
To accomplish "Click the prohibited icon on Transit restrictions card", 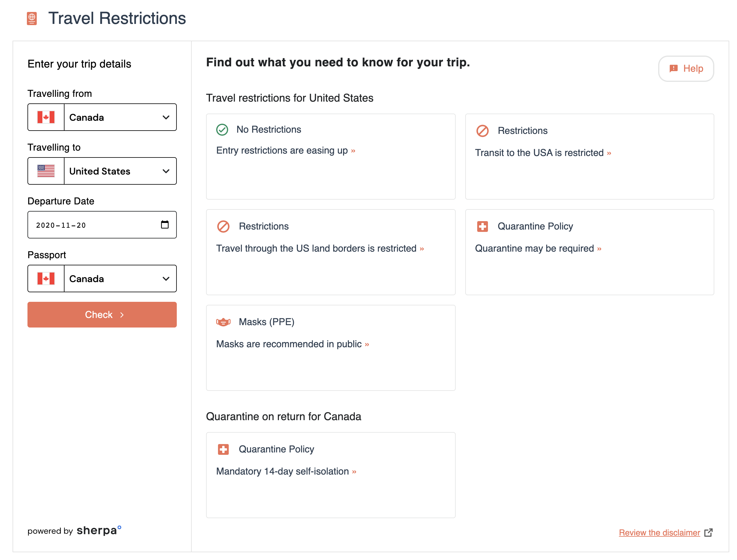I will (482, 131).
